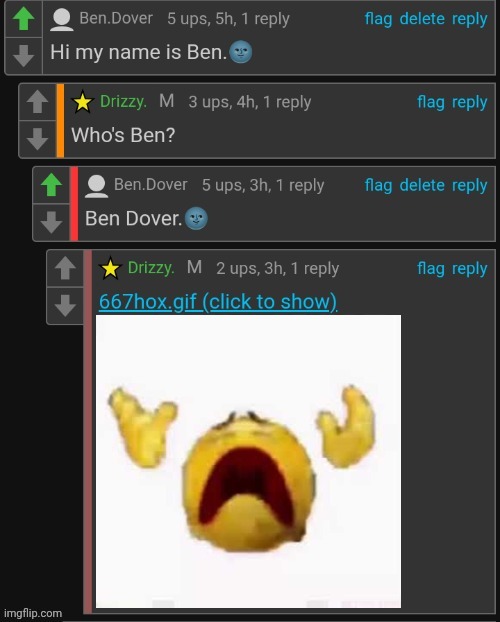Viewport: 500px width, 622px height.
Task: Upvote Drizzy's "Who's Ben?" comment
Action: click(37, 102)
